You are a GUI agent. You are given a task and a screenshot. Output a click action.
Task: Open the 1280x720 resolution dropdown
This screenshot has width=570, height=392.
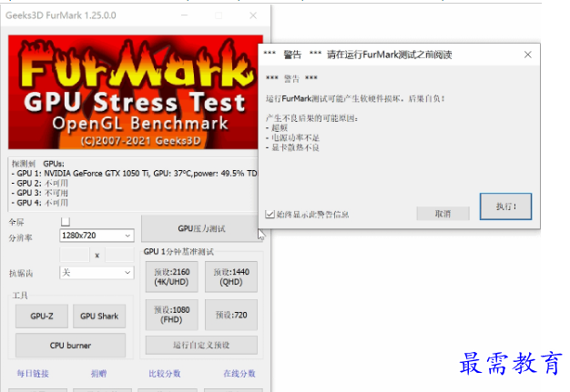(x=97, y=236)
